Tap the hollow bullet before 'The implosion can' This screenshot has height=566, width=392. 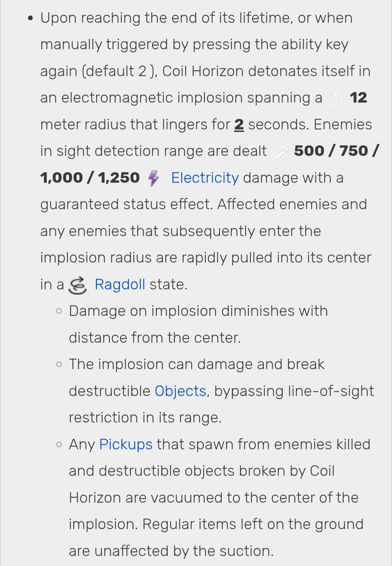tap(60, 365)
